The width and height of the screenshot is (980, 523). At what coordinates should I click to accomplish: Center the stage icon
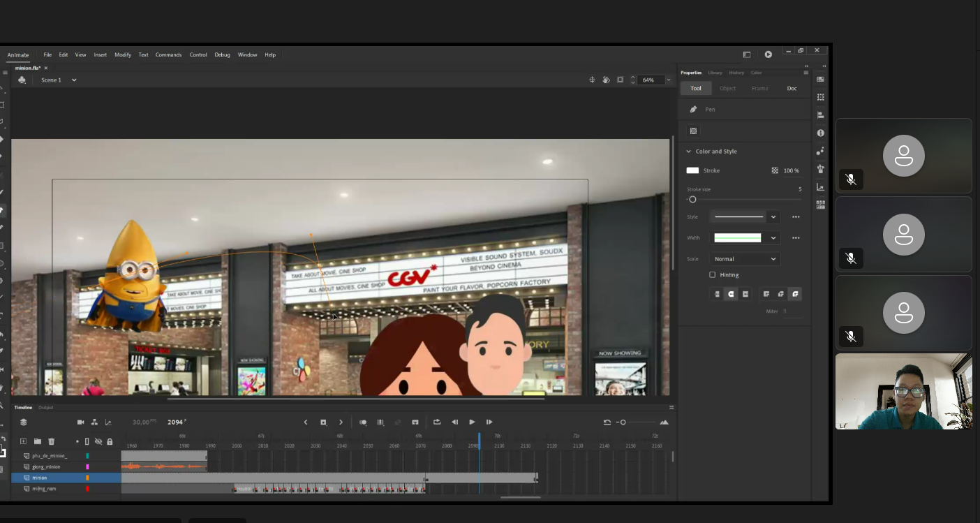tap(592, 80)
